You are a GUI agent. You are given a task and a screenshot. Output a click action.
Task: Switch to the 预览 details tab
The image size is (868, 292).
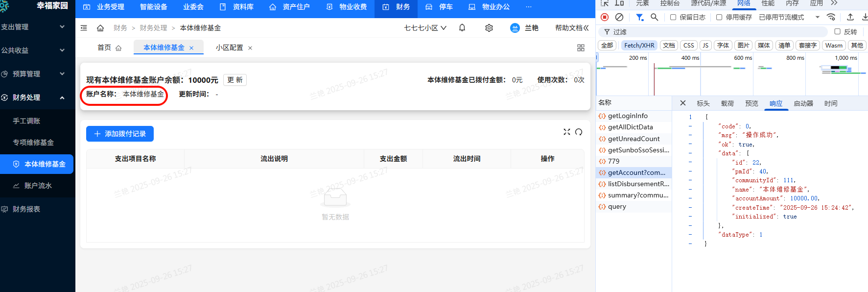click(x=751, y=103)
